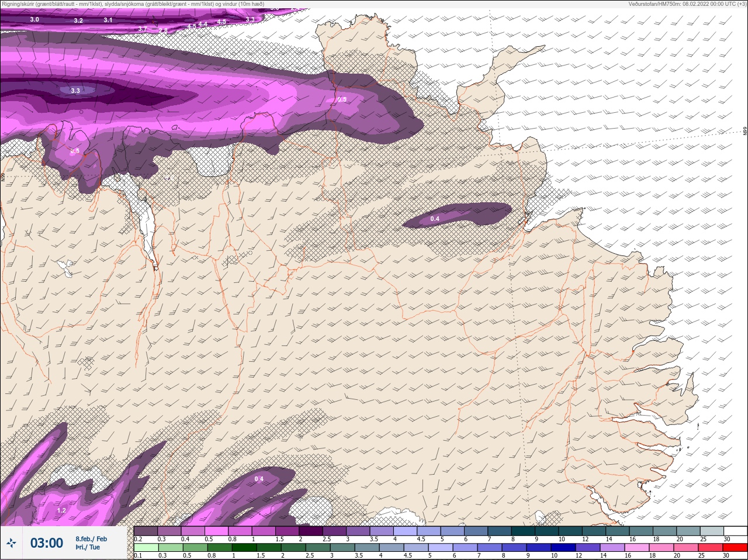
Task: Click the 'Þri./ Tue' weekday label
Action: point(88,548)
